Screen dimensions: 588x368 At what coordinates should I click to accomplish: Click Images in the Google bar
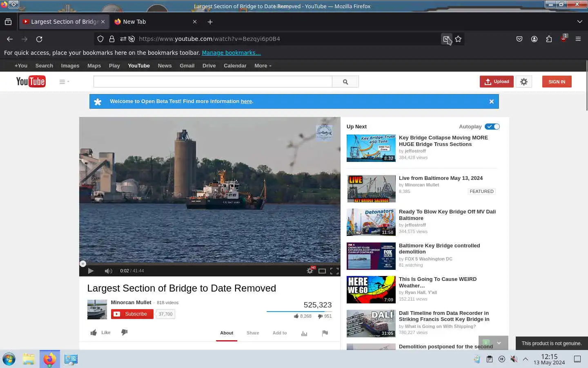(70, 66)
